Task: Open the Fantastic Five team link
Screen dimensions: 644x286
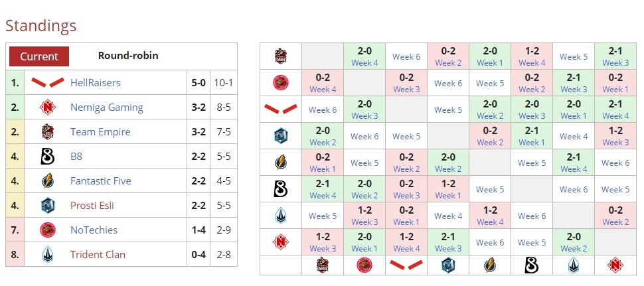Action: click(x=100, y=181)
